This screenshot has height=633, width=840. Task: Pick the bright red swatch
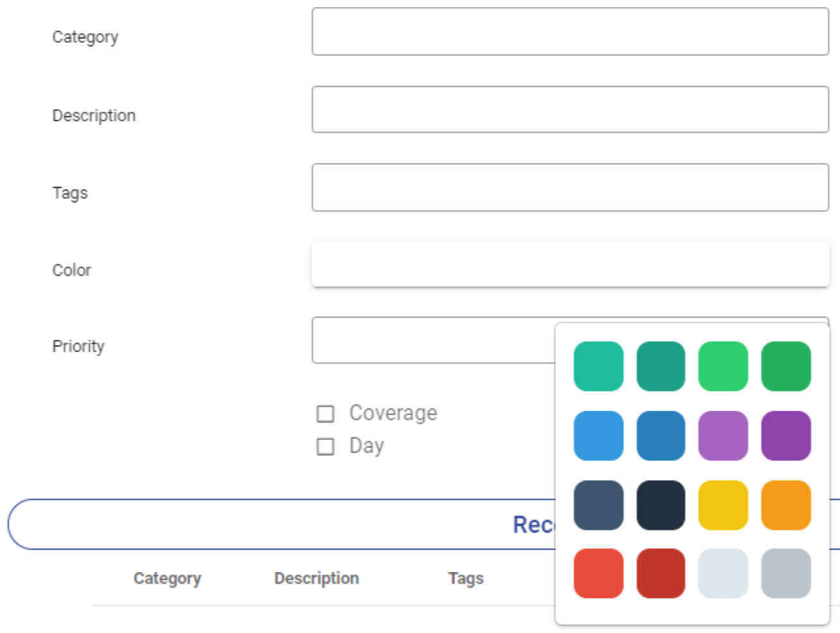(598, 573)
